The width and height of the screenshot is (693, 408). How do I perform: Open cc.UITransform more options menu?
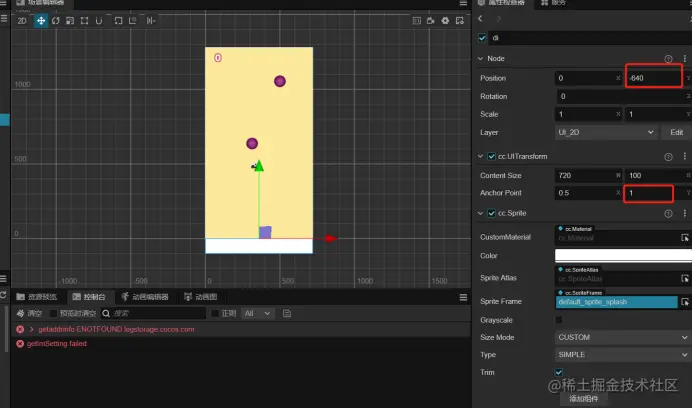coord(685,156)
